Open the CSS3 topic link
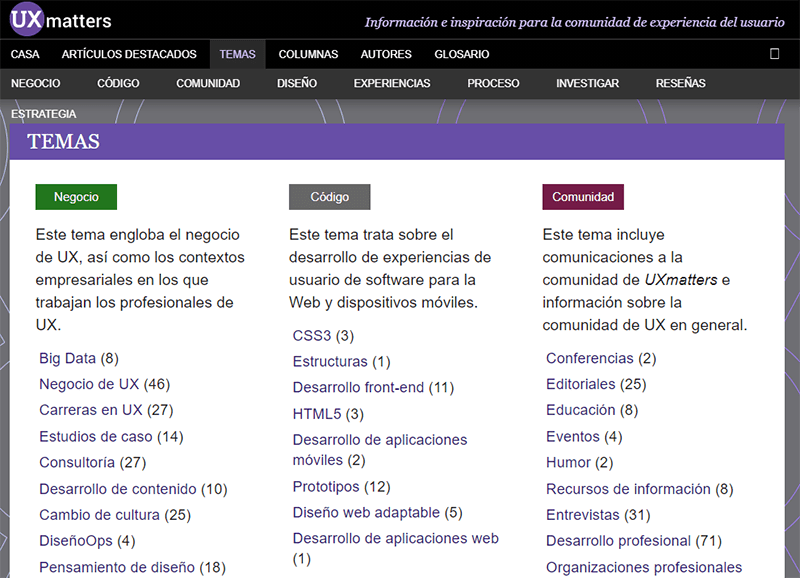Screen dimensions: 800x578 click(x=312, y=335)
